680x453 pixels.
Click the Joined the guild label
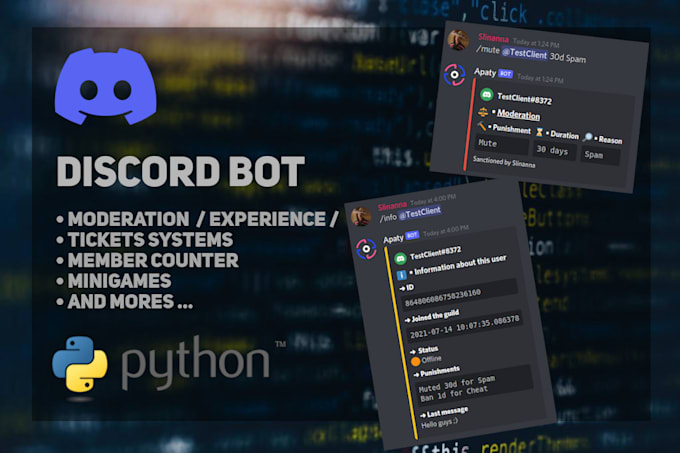point(435,316)
